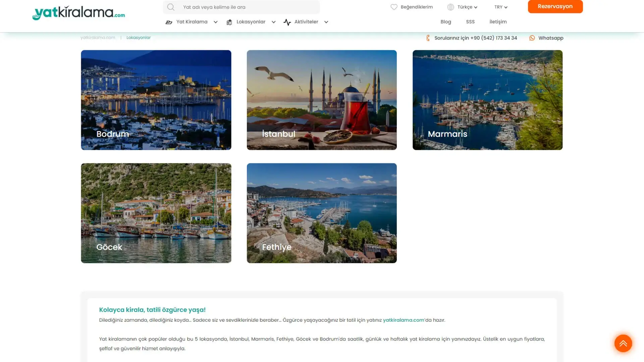
Task: Open Whatsapp via the Whatsapp icon
Action: tap(532, 38)
